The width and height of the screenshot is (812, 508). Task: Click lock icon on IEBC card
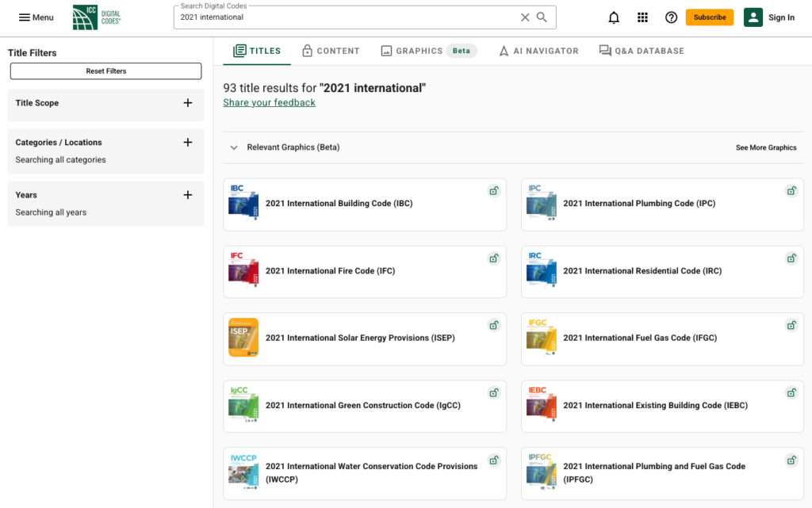791,392
